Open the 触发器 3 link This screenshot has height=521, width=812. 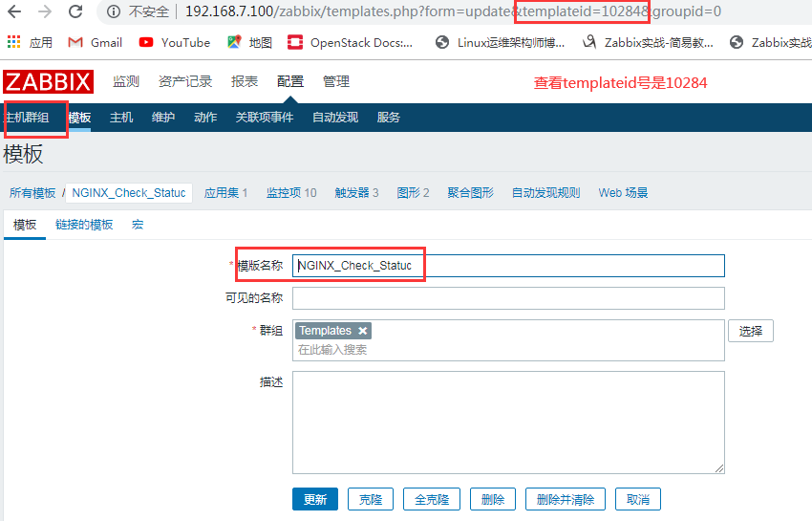coord(357,193)
